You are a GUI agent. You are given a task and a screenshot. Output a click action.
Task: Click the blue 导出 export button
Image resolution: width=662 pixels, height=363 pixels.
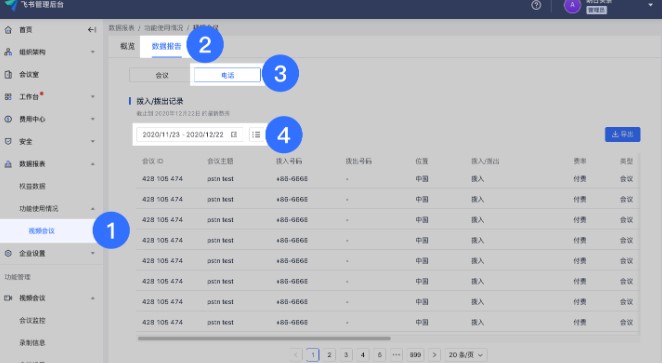tap(622, 135)
